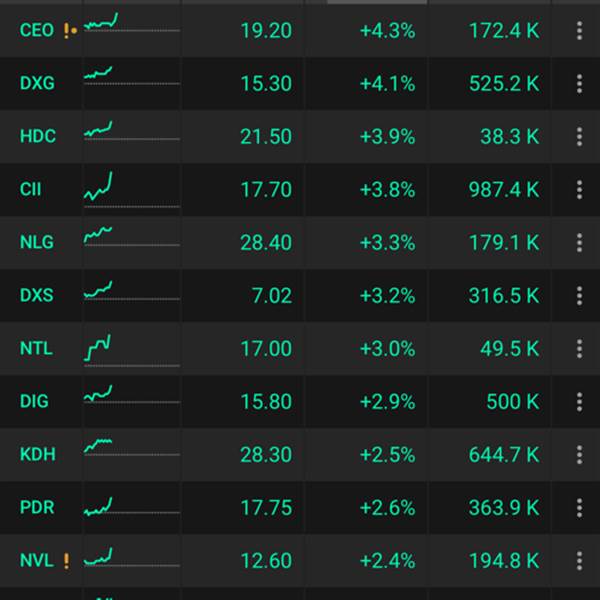Select the DXG ticker symbol
The height and width of the screenshot is (600, 600).
pos(37,84)
